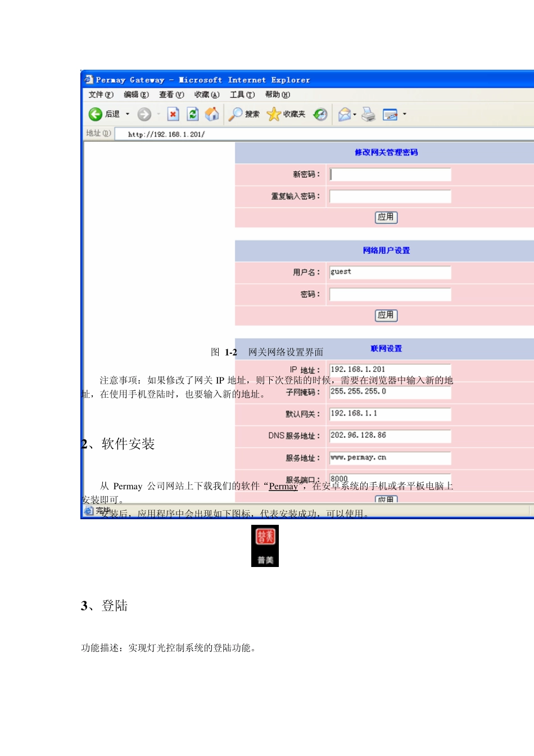Click the Forward arrow icon
Viewport: 534px width, 756px height.
144,114
